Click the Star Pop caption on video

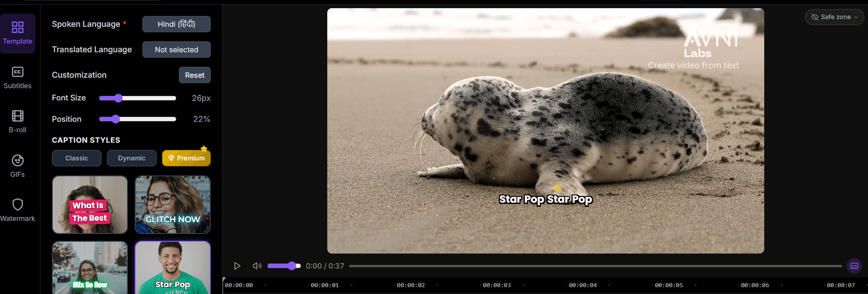tap(545, 199)
